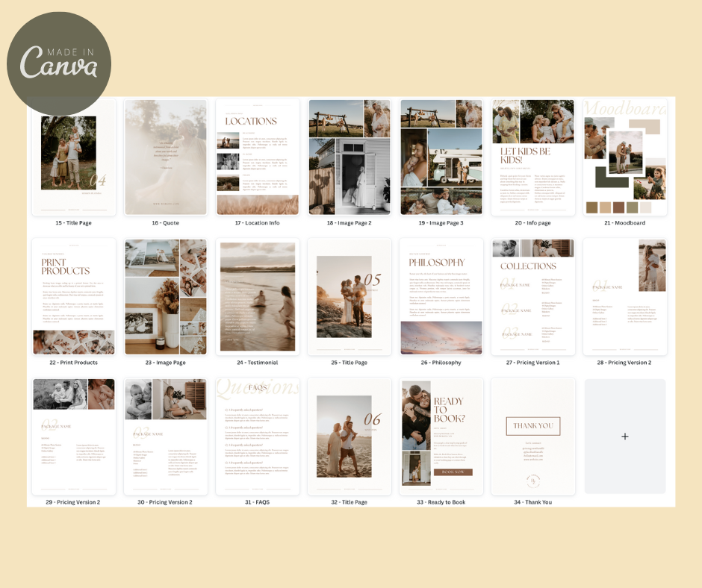Open the "17 - Location Info" page
This screenshot has height=588, width=702.
257,157
